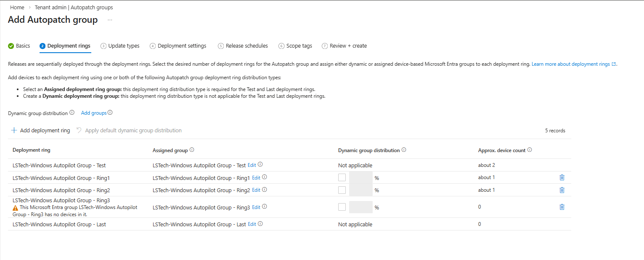The width and height of the screenshot is (644, 260).
Task: Click 'about 1' device count for Ring1
Action: (487, 177)
